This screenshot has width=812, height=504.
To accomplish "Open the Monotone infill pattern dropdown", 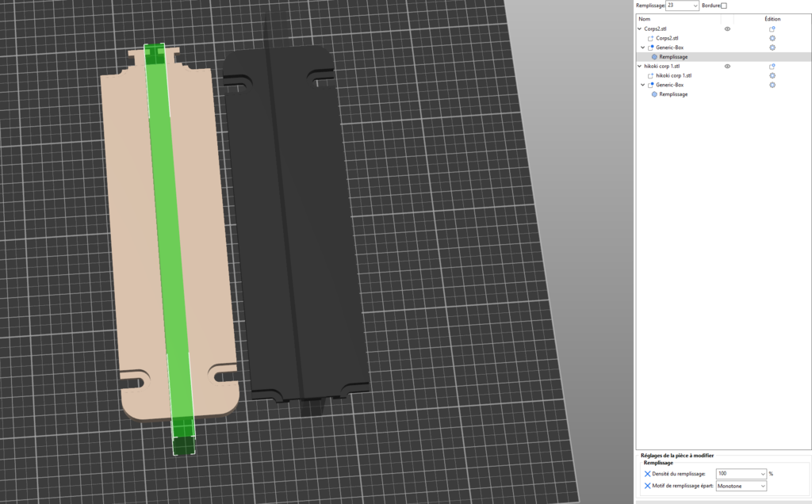I will (x=762, y=486).
